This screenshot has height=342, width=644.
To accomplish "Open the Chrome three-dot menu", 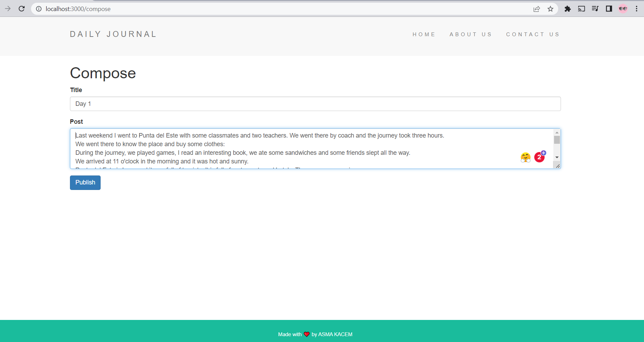I will point(636,9).
